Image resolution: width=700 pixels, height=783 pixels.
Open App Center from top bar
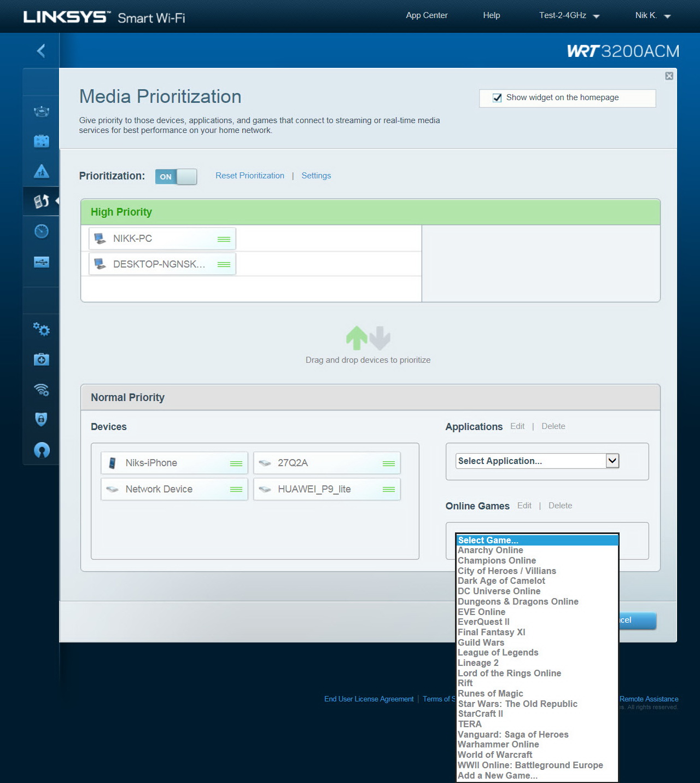tap(427, 15)
